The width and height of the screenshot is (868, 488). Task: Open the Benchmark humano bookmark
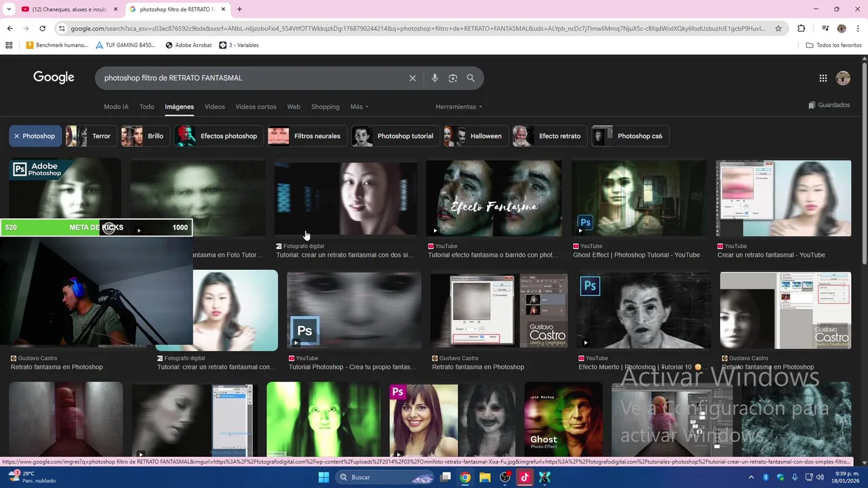point(57,45)
